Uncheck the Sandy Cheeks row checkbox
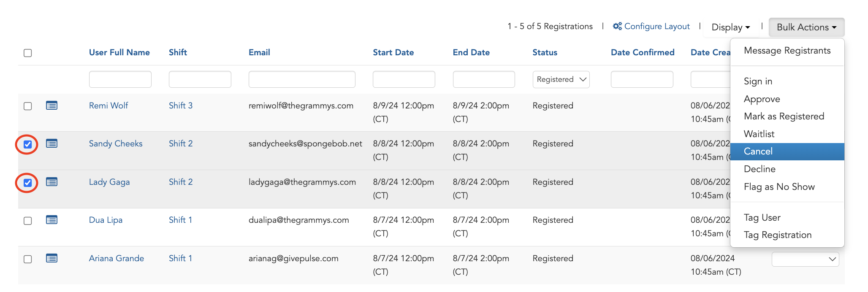Image resolution: width=868 pixels, height=292 pixels. pyautogui.click(x=28, y=145)
